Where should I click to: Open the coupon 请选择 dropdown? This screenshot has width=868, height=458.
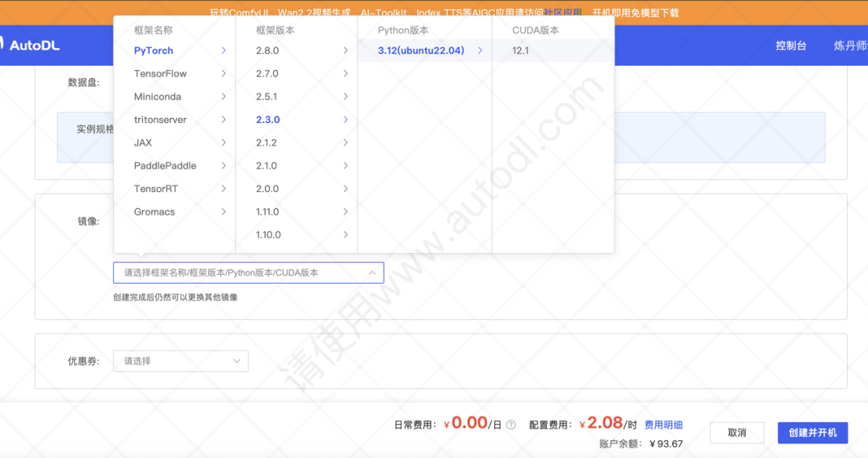(x=181, y=362)
